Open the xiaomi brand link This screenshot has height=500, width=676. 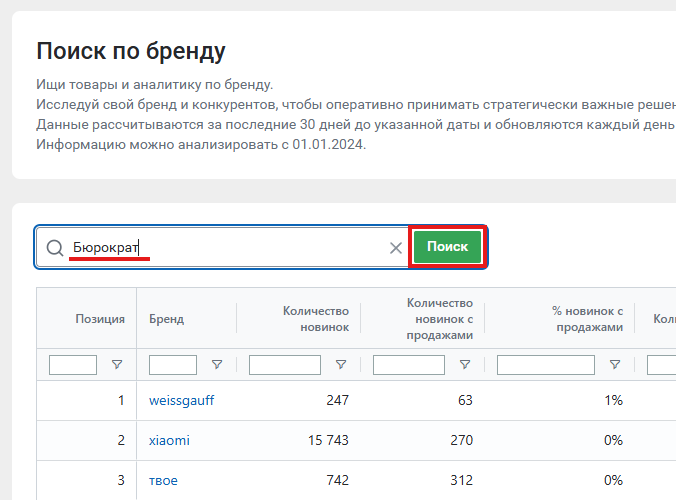169,441
